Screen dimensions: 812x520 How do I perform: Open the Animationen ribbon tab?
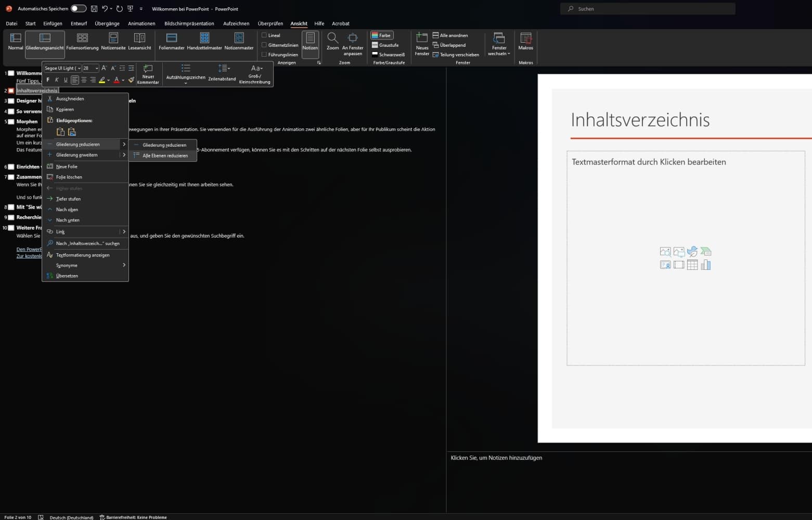coord(141,23)
